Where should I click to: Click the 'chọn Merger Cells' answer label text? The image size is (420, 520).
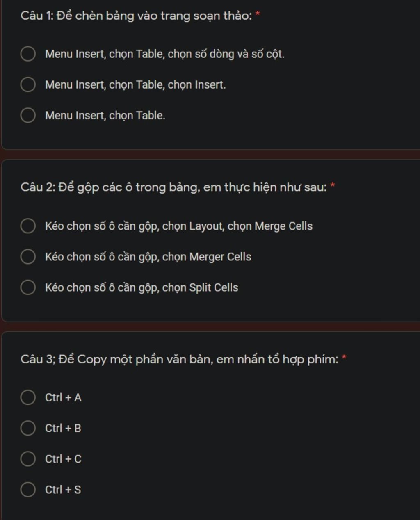point(148,257)
